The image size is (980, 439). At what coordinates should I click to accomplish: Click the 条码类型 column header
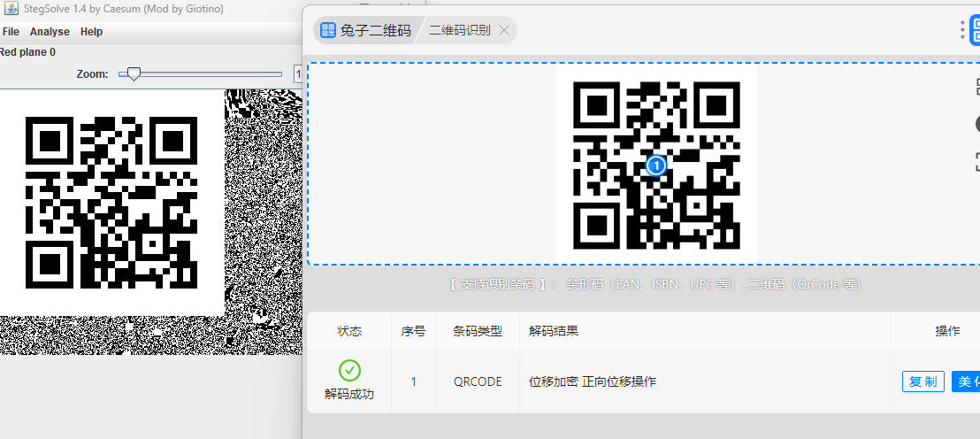[x=478, y=331]
